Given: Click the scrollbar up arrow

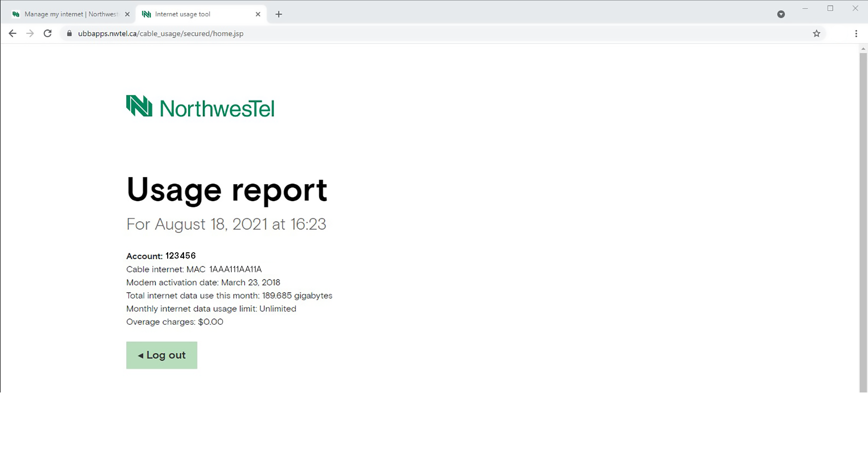Looking at the screenshot, I should pyautogui.click(x=863, y=48).
